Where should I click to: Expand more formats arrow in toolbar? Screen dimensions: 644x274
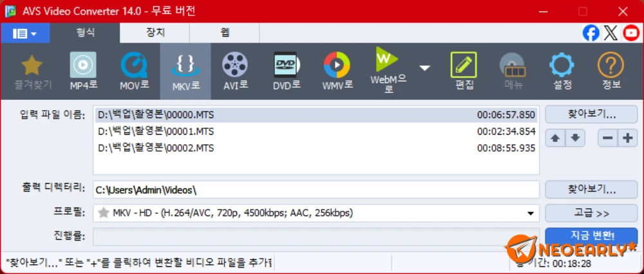424,68
